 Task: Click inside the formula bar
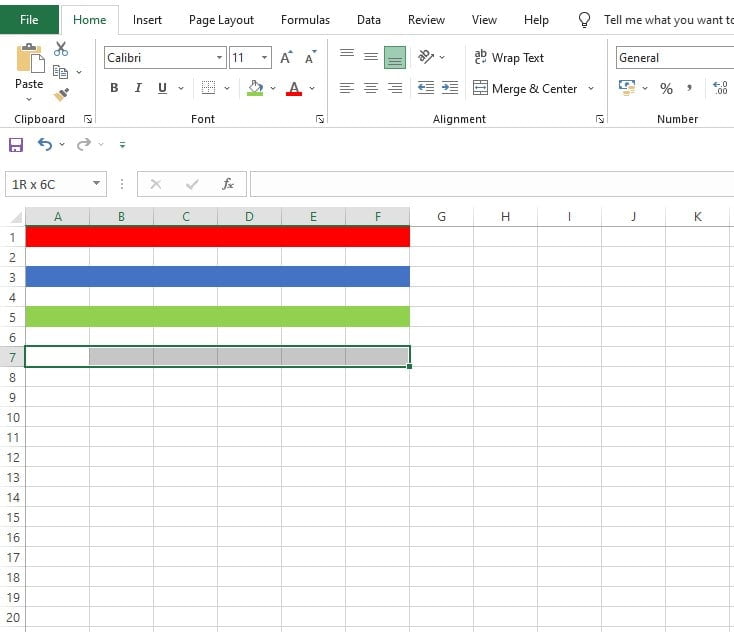[x=492, y=184]
